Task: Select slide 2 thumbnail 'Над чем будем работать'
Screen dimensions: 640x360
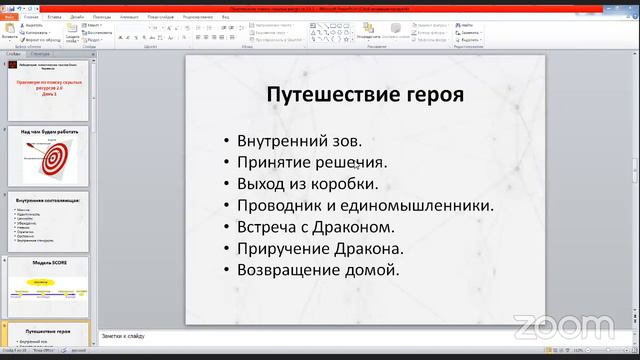Action: click(x=48, y=156)
